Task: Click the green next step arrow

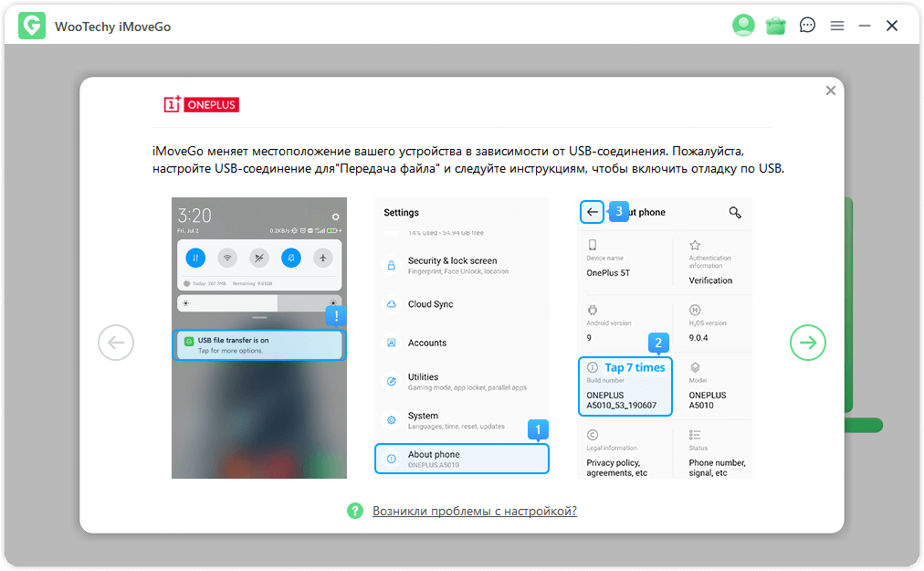Action: (x=807, y=342)
